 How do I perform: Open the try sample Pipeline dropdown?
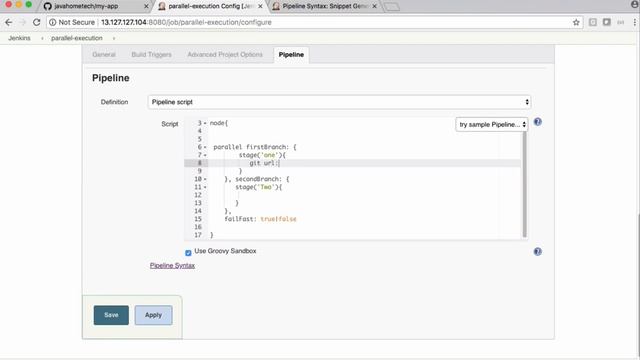(x=491, y=124)
